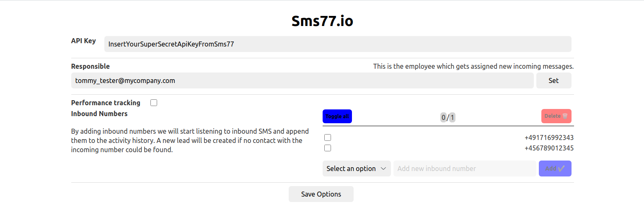
Task: Click the chevron arrow of Select an option
Action: tap(383, 169)
